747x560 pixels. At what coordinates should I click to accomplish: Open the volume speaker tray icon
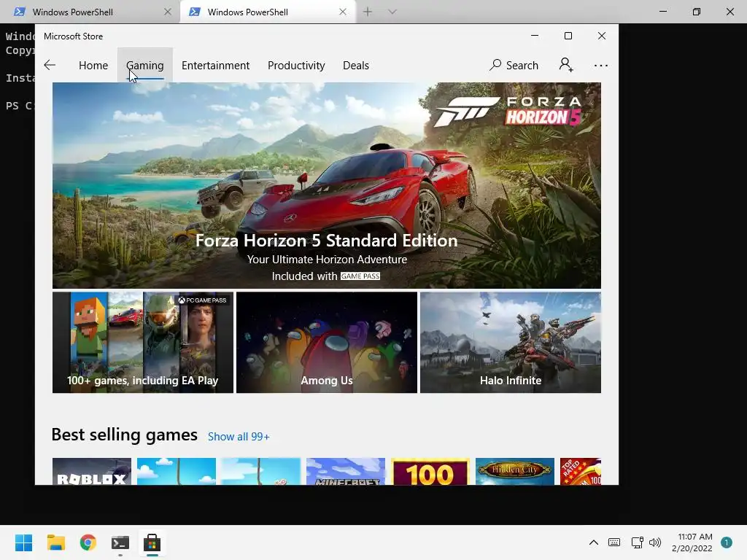point(655,542)
